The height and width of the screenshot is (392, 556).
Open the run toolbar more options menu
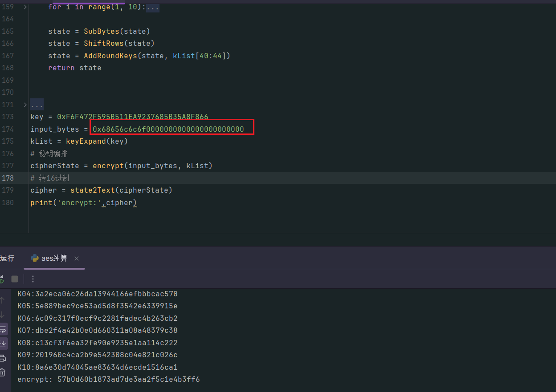click(33, 279)
